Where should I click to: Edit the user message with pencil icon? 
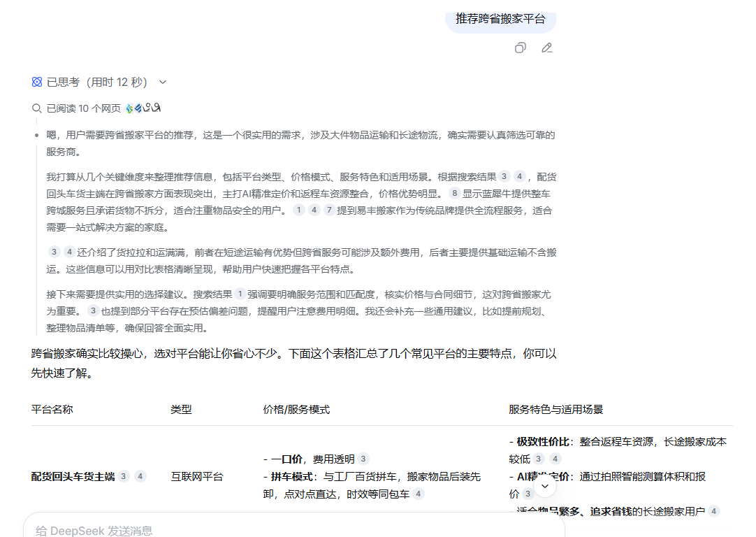(547, 48)
